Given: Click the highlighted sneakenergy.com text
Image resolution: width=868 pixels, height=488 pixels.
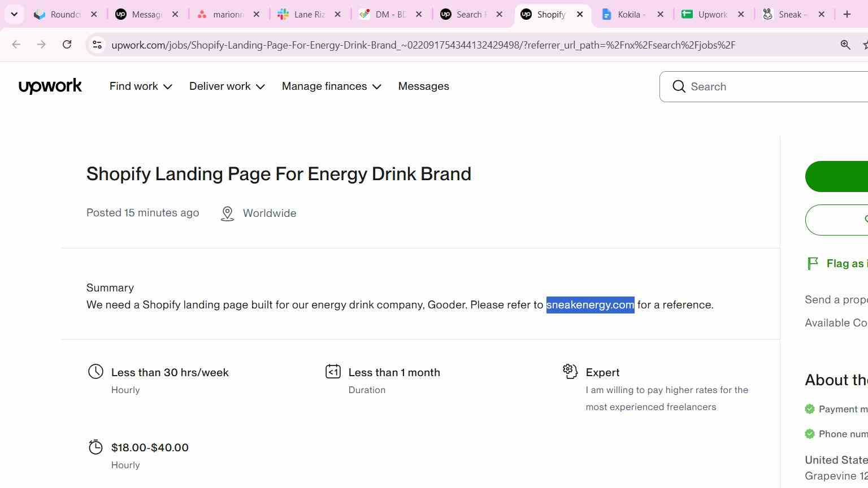Looking at the screenshot, I should [590, 305].
